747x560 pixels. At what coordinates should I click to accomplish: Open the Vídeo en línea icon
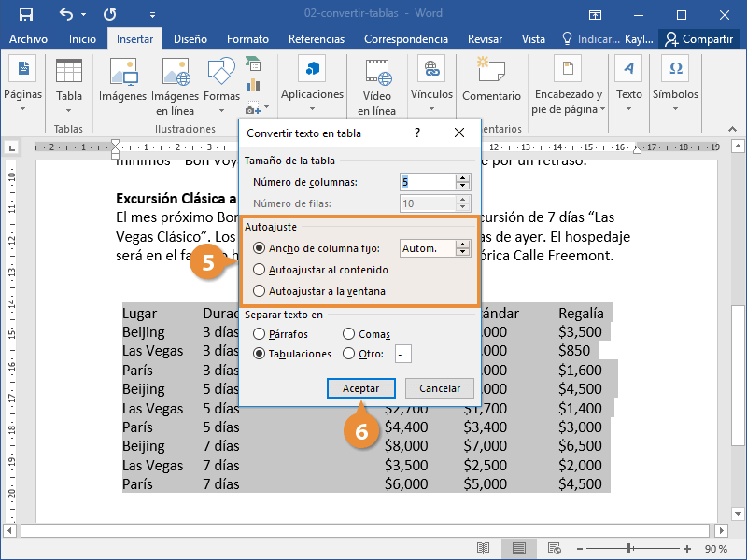pos(377,72)
